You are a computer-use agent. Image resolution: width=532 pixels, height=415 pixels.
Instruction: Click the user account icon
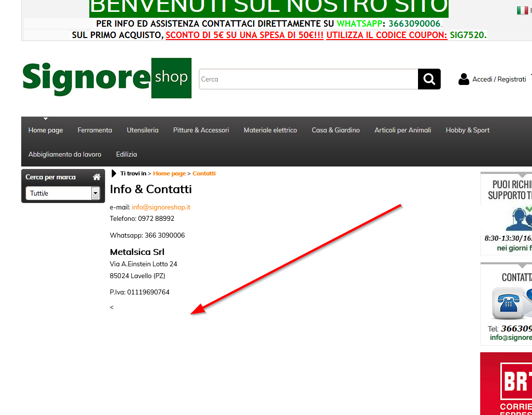pos(463,79)
